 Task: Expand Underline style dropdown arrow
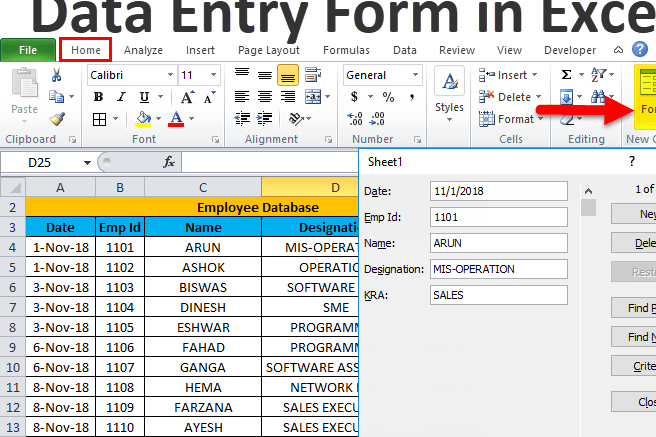(x=160, y=97)
